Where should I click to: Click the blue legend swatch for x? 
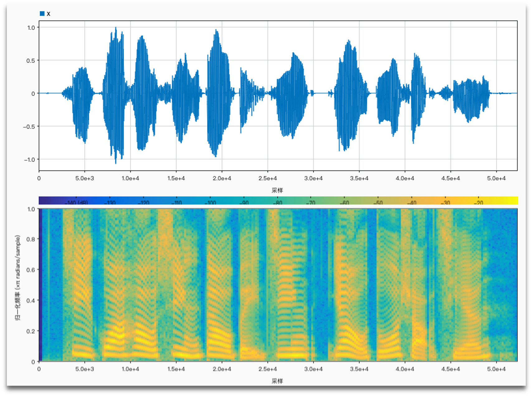click(42, 13)
